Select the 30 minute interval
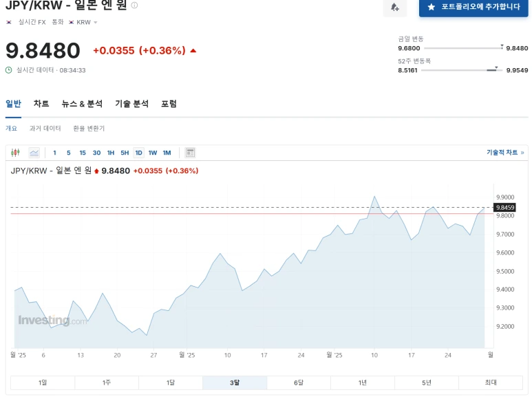Viewport: 532px width, 399px height. [97, 153]
